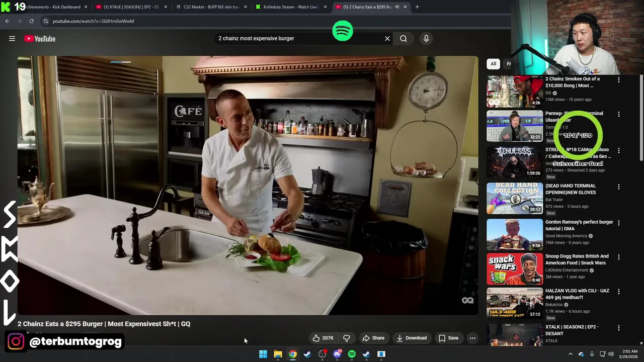The height and width of the screenshot is (362, 644).
Task: Open Gordon Ramsay's perfect burger tutorial
Action: tap(579, 225)
